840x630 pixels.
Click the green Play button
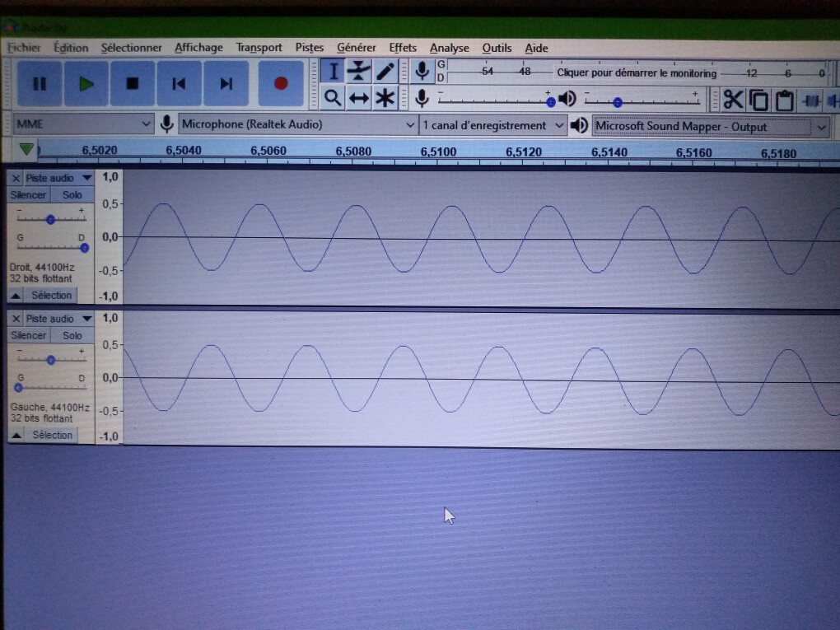pyautogui.click(x=86, y=83)
